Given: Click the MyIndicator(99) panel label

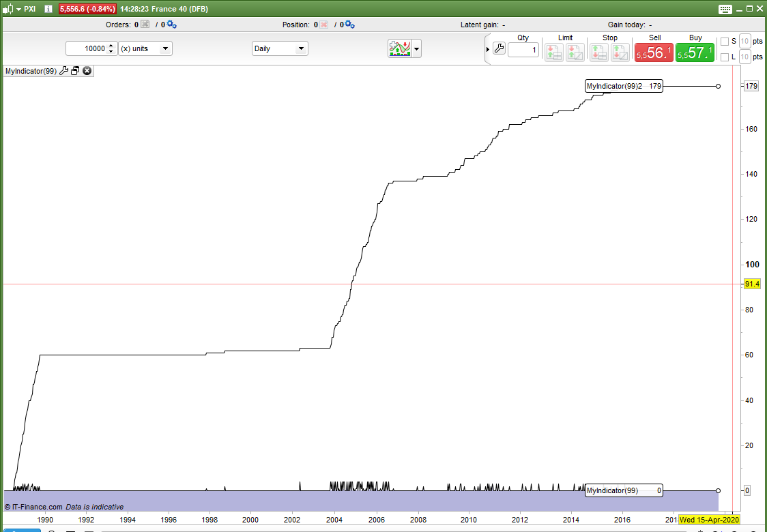Looking at the screenshot, I should pyautogui.click(x=31, y=71).
